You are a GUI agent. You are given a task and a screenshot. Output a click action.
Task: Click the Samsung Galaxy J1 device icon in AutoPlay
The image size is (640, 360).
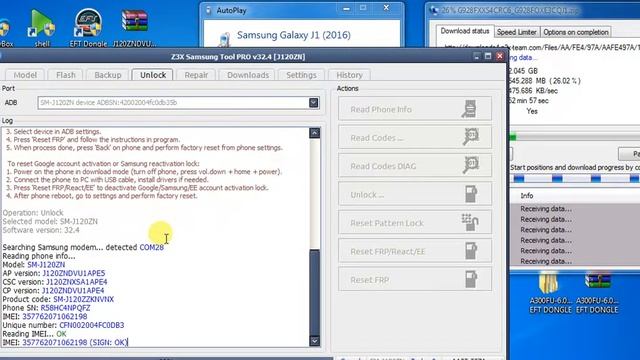point(224,40)
